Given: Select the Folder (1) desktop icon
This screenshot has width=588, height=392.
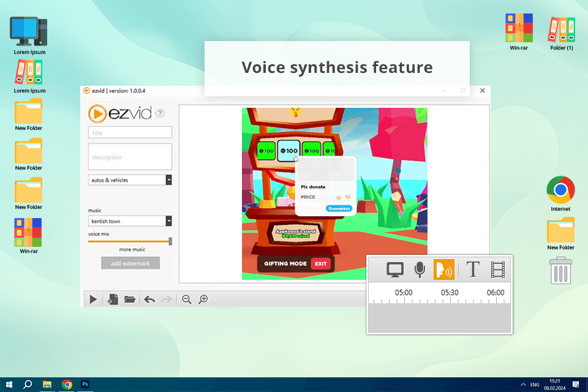Looking at the screenshot, I should (562, 33).
